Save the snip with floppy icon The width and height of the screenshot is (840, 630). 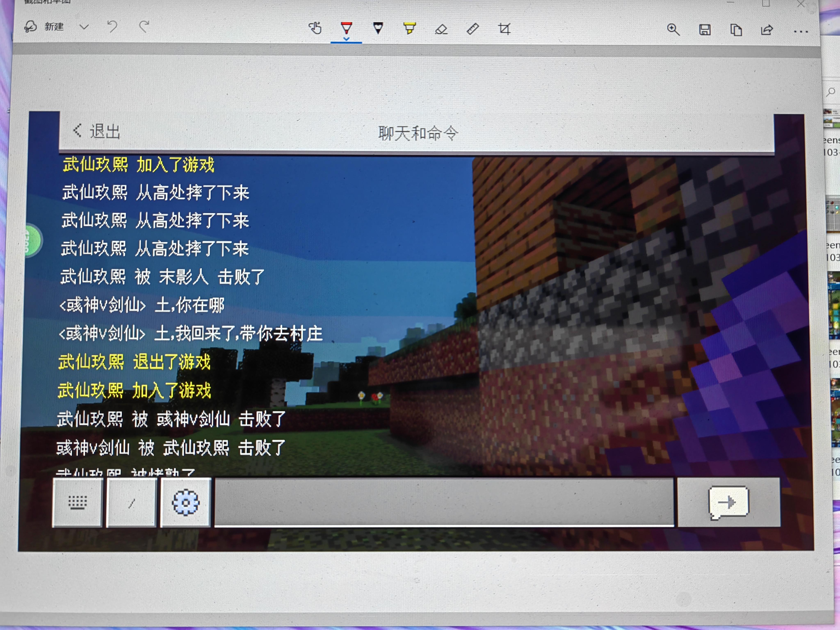pyautogui.click(x=705, y=30)
